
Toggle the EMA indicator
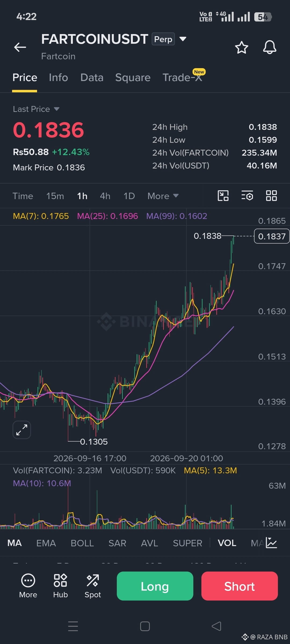pyautogui.click(x=46, y=543)
